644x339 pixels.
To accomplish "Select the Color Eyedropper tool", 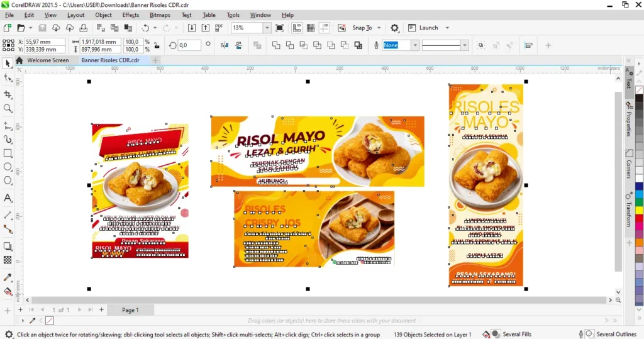I will click(8, 277).
